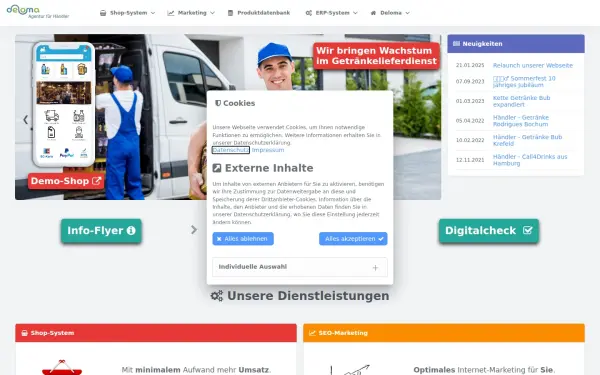Click Deloma dropdown chevron
The image size is (600, 375).
click(407, 13)
